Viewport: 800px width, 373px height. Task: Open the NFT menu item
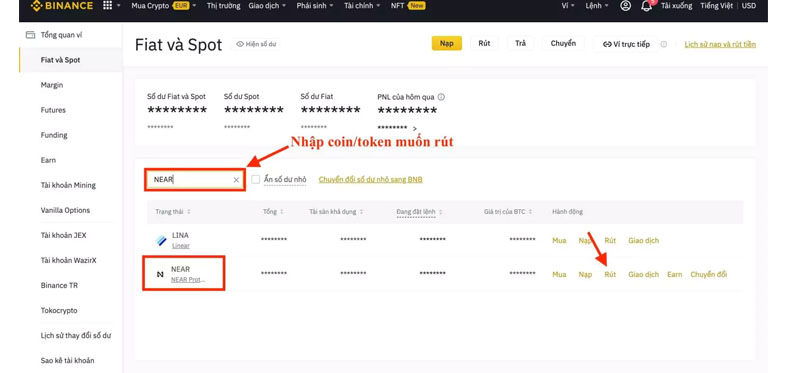tap(408, 6)
